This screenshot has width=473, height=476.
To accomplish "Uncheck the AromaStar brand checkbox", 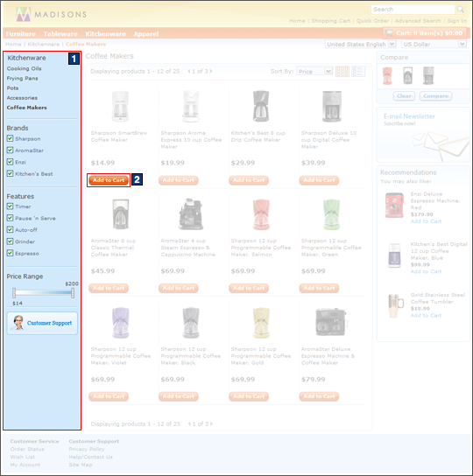I will coord(10,150).
